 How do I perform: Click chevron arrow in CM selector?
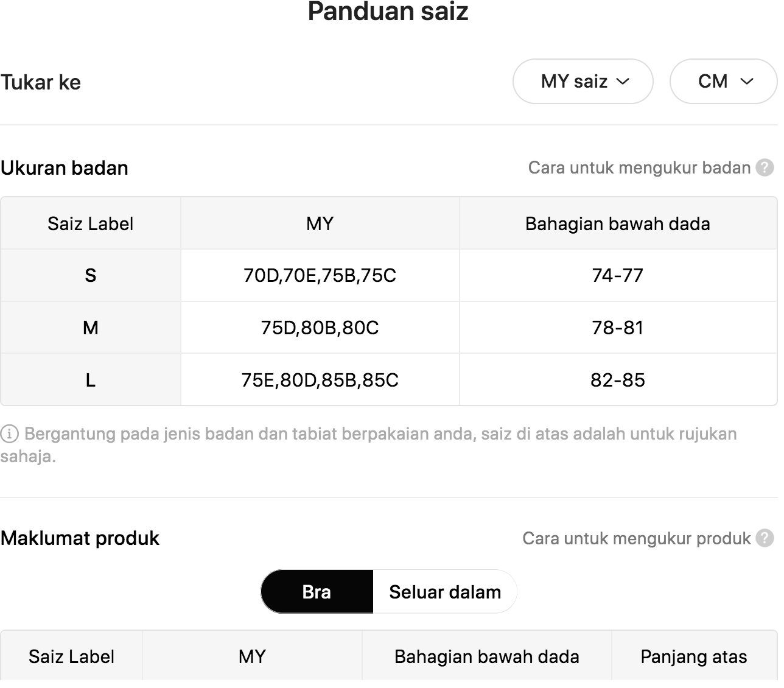(747, 82)
